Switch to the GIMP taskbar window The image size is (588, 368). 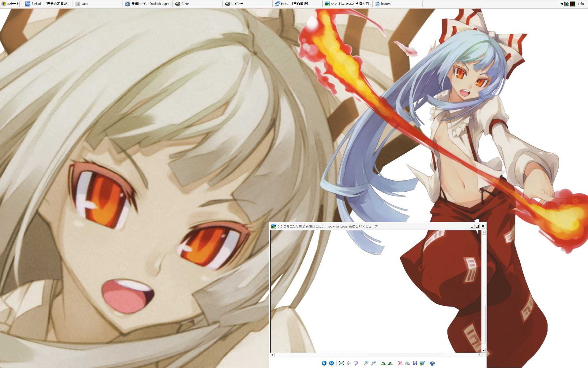(x=198, y=4)
